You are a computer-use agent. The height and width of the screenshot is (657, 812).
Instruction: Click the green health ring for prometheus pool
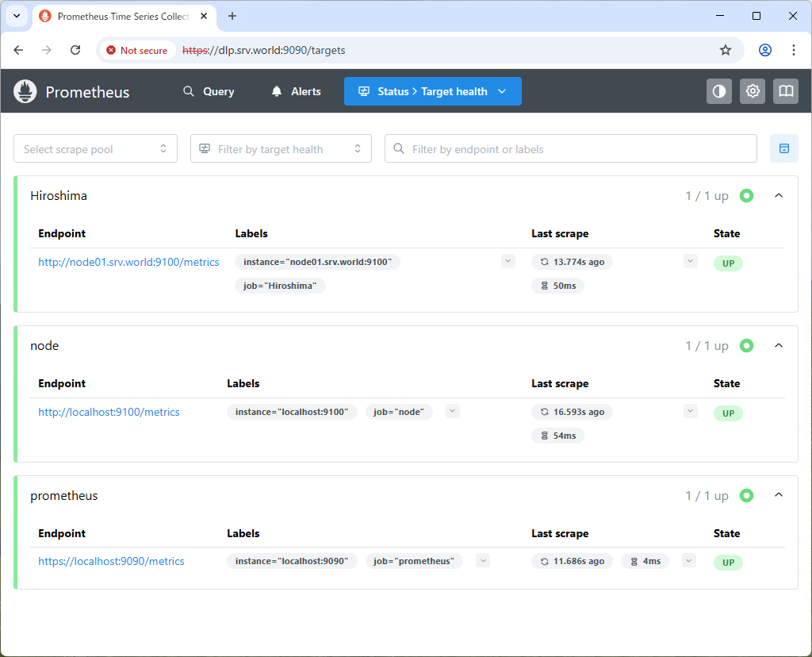click(746, 495)
